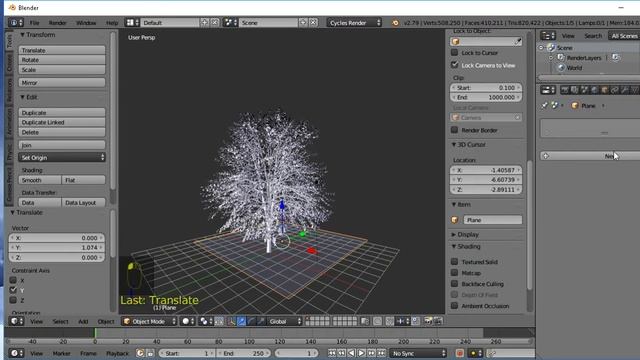The width and height of the screenshot is (640, 360).
Task: Select the Translate manipulator arrow icon
Action: (241, 321)
